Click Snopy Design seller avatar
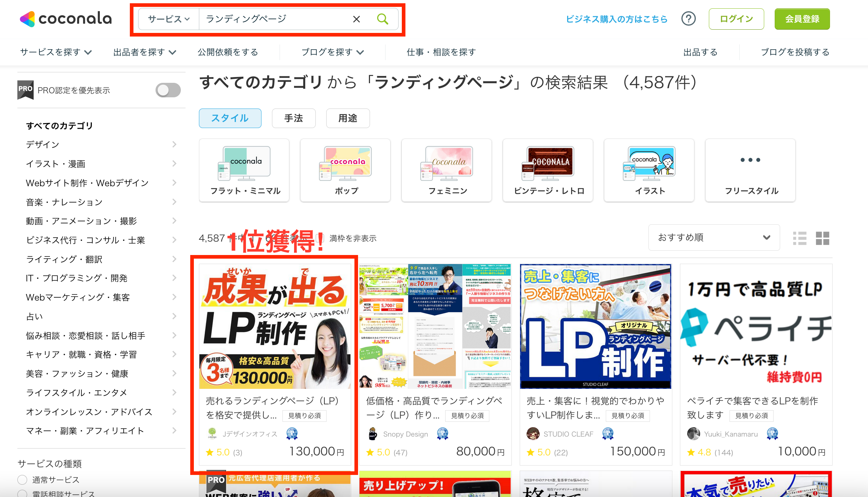The width and height of the screenshot is (868, 497). pos(373,433)
